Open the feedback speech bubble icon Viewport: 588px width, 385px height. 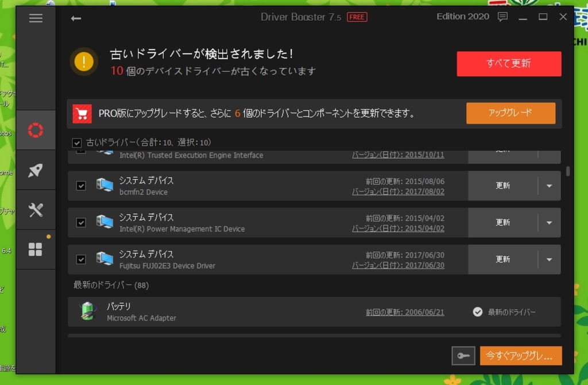(502, 17)
